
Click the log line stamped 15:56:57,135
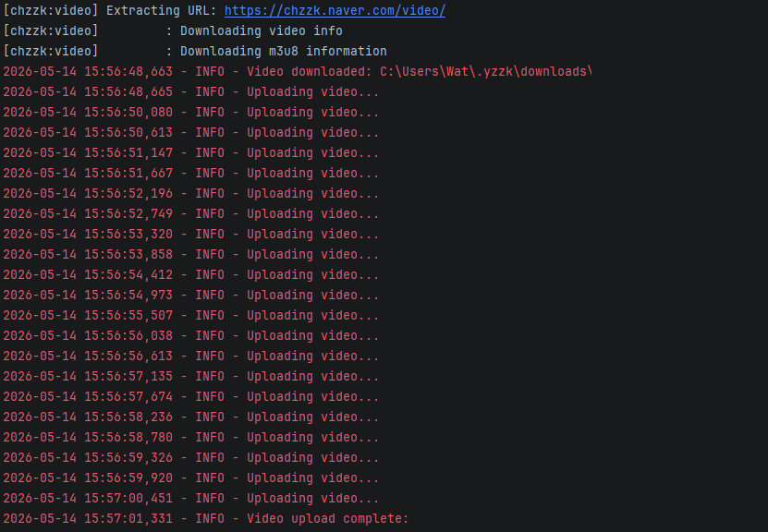point(191,376)
